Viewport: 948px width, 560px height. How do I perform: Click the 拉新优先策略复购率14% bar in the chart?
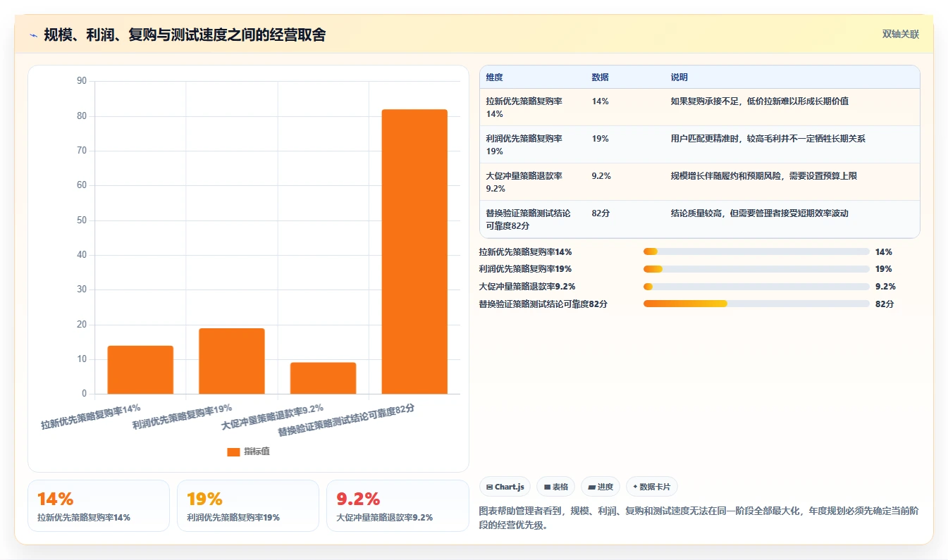140,370
